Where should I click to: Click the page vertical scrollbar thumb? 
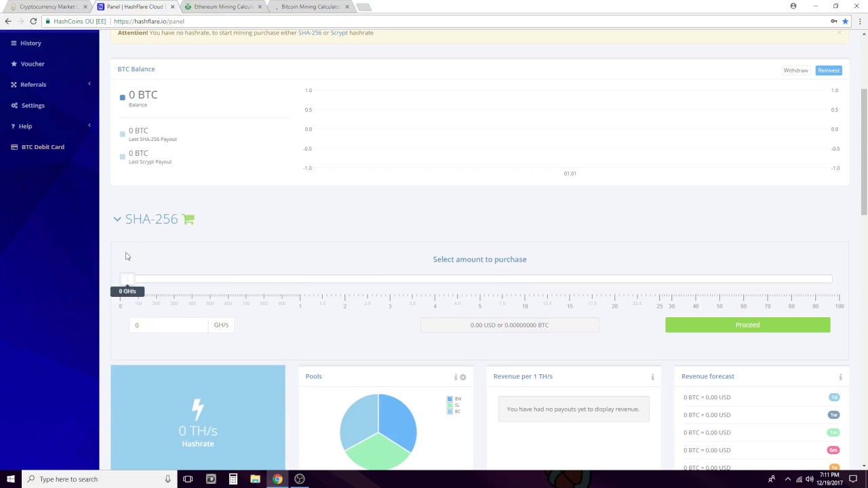point(864,152)
